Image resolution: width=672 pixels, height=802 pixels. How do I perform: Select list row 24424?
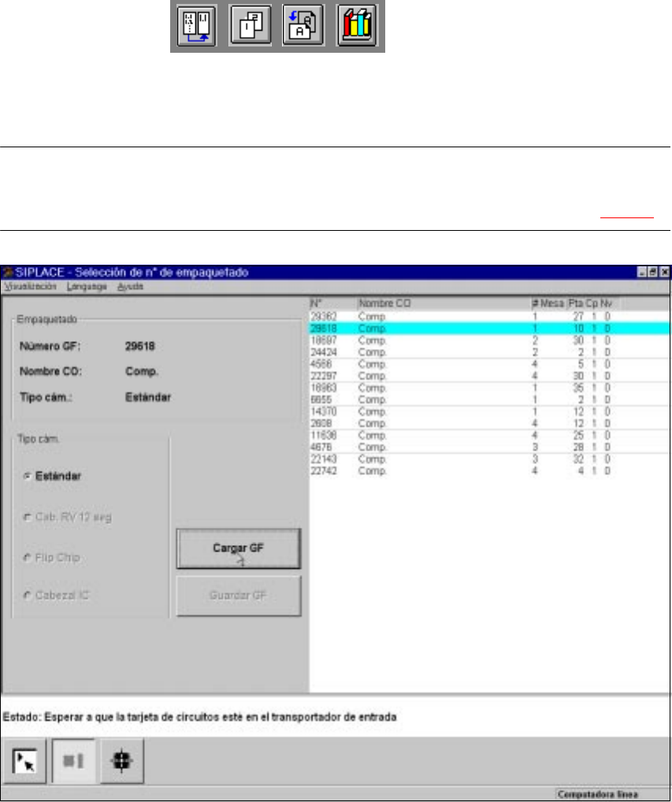pos(489,352)
